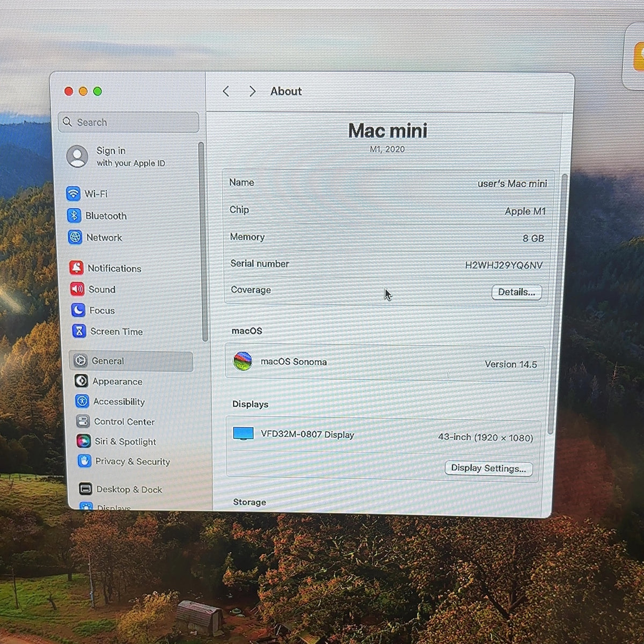Image resolution: width=644 pixels, height=644 pixels.
Task: Click the serial number H2WHJ29YQ6NV
Action: (504, 265)
